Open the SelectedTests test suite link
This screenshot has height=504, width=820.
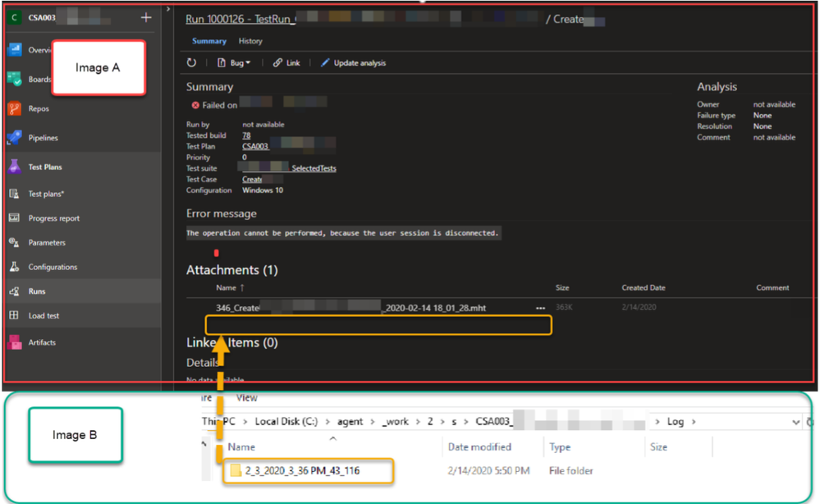(x=314, y=168)
